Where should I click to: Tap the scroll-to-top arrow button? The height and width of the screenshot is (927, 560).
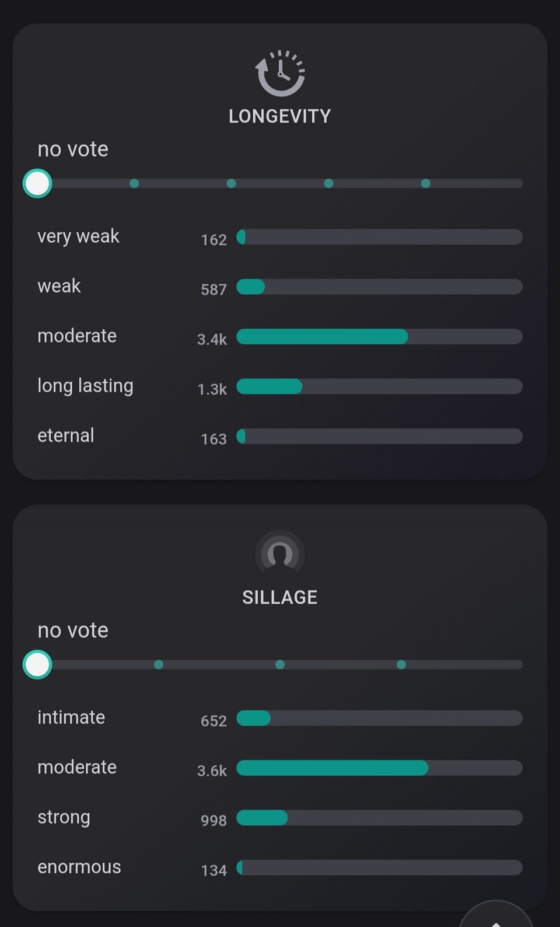tap(496, 916)
